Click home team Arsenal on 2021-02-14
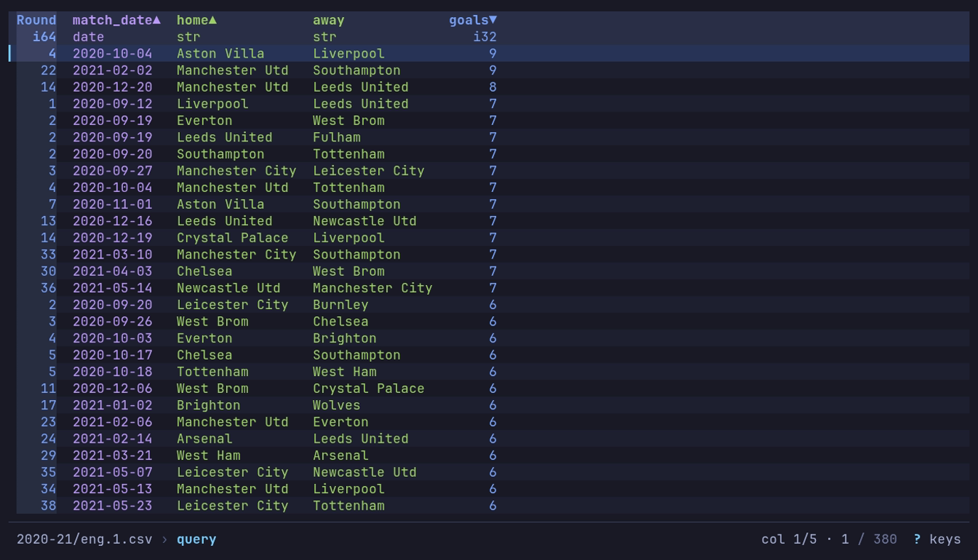Viewport: 978px width, 560px height. pos(205,439)
